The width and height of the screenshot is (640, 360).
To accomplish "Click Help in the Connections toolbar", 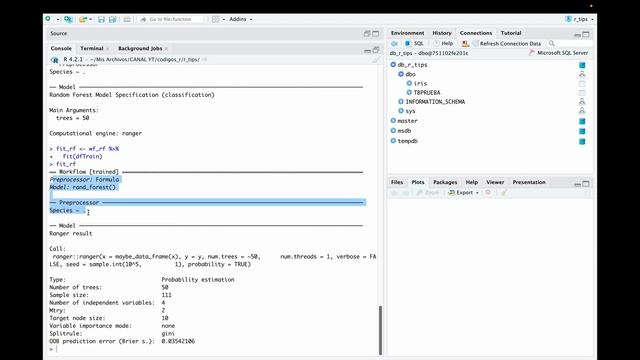I will pos(443,43).
